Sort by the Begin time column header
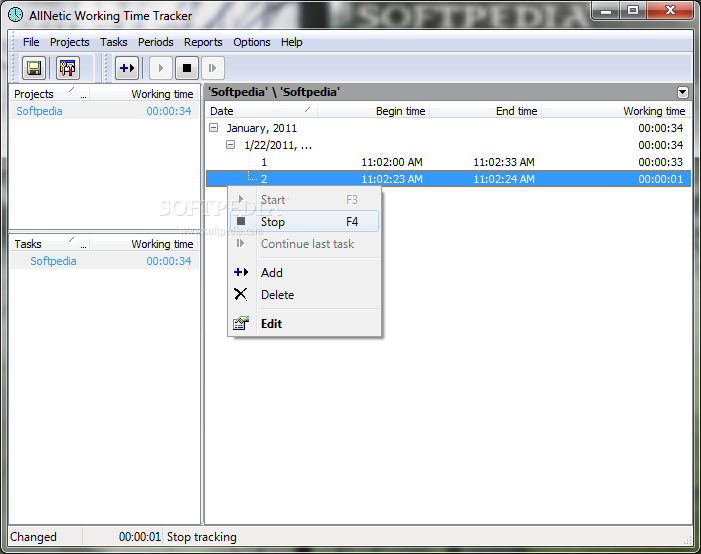 [x=373, y=111]
